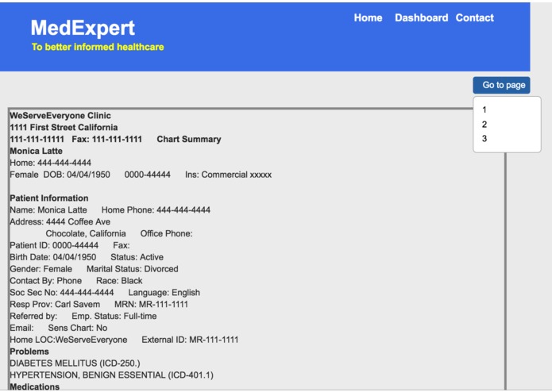The height and width of the screenshot is (392, 552).
Task: Click the 1111 First Street California line
Action: tap(64, 127)
